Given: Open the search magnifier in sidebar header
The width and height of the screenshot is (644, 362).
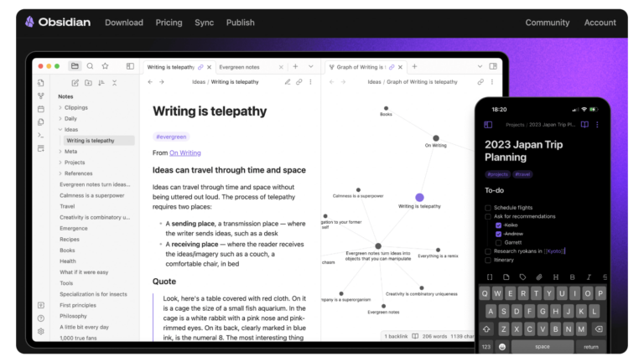Looking at the screenshot, I should coord(90,66).
